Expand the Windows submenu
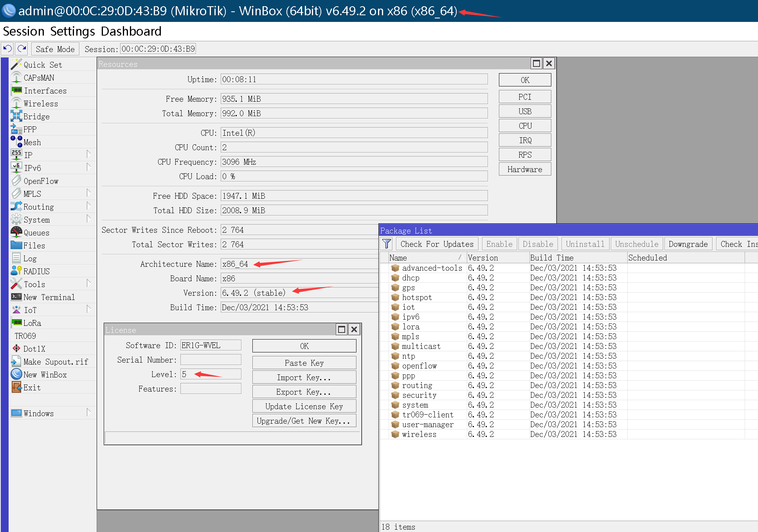 [x=89, y=413]
